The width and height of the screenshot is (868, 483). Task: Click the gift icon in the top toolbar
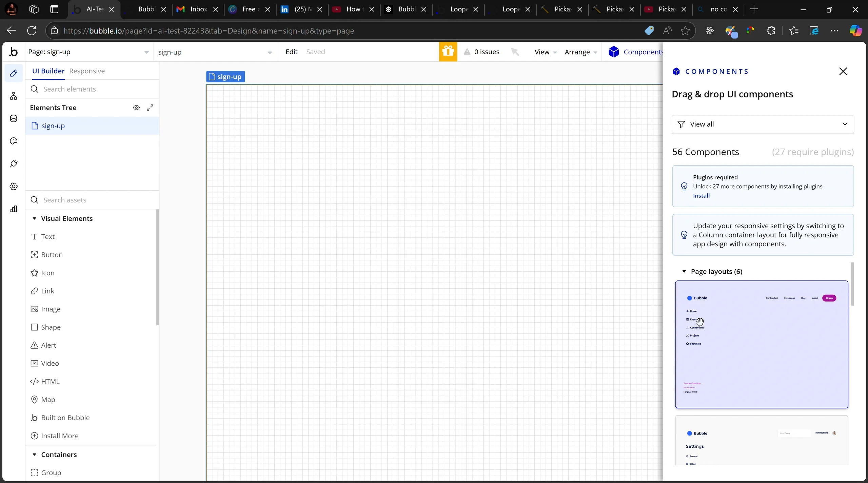[x=448, y=52]
